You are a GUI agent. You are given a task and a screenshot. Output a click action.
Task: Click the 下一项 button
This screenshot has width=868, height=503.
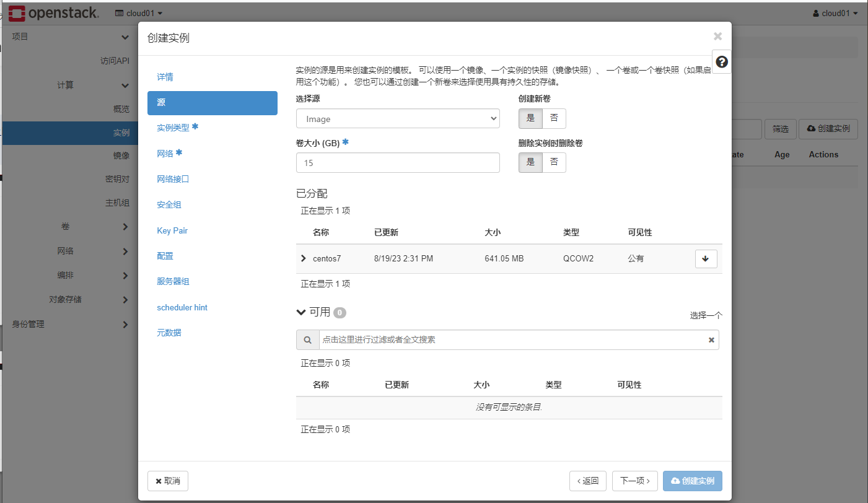coord(635,481)
